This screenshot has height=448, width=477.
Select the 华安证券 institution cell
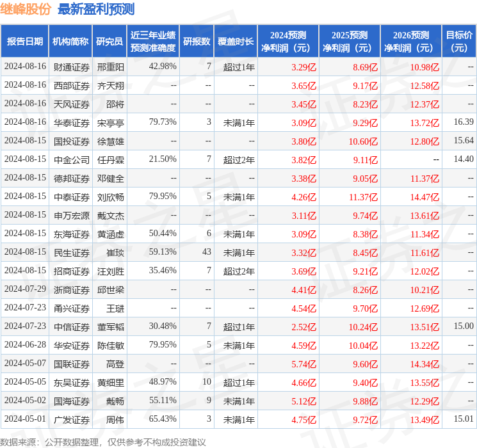click(x=72, y=346)
